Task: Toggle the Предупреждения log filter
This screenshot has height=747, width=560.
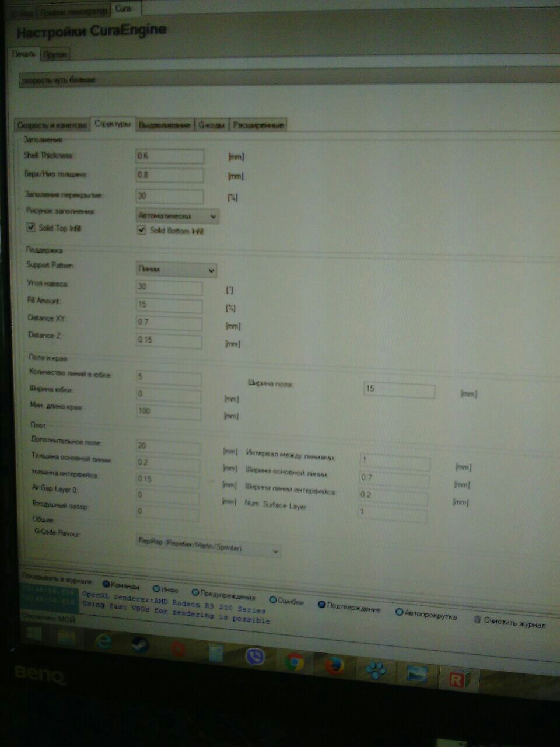Action: [195, 592]
